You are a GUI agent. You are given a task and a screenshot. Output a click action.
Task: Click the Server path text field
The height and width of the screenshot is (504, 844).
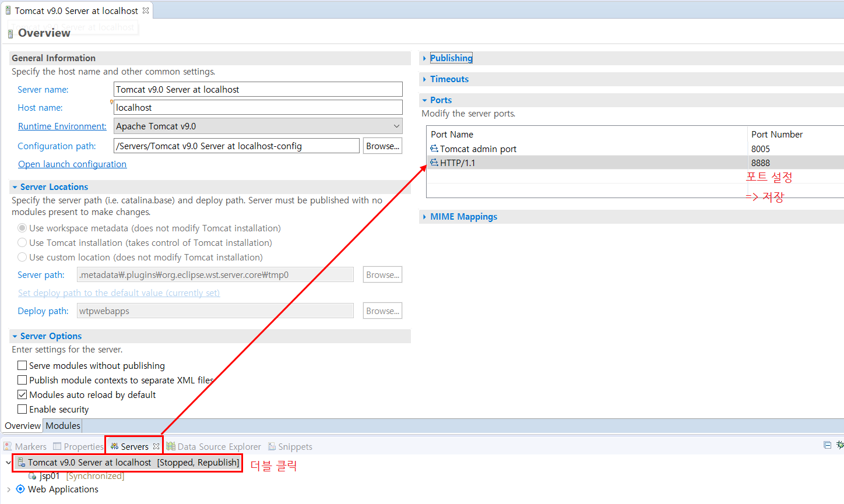coord(215,274)
